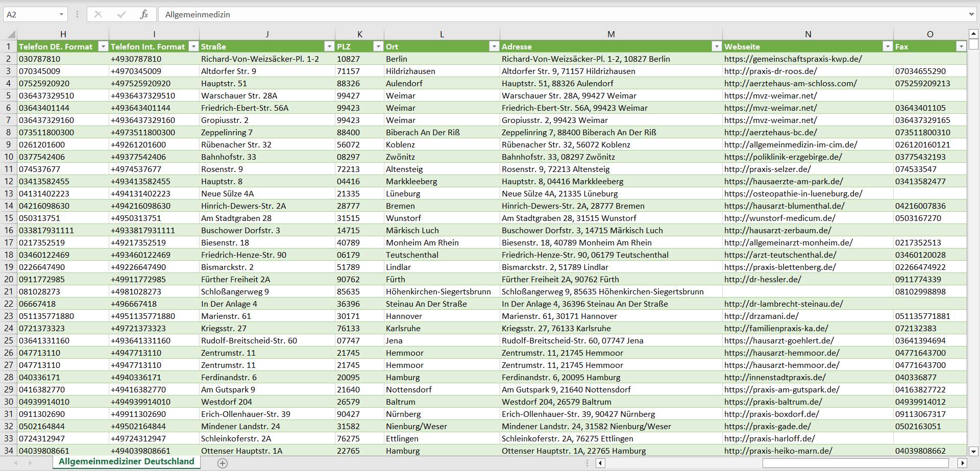980x471 pixels.
Task: Select the Ort cell Höhenkirchen-Siegertsbrunn
Action: 442,291
